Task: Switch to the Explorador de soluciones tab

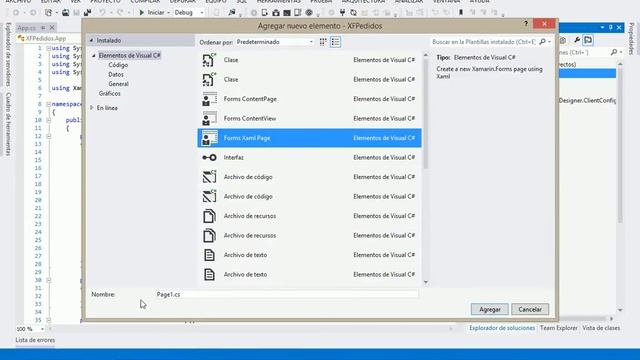Action: (502, 328)
